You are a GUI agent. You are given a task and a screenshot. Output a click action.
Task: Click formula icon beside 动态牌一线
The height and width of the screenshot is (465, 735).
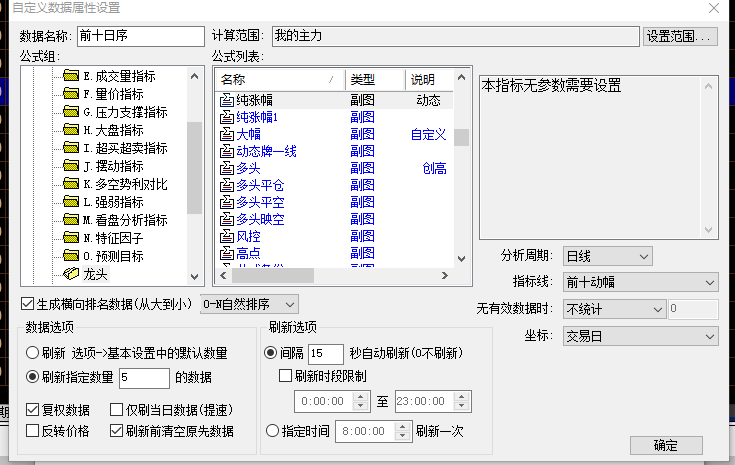pos(227,151)
